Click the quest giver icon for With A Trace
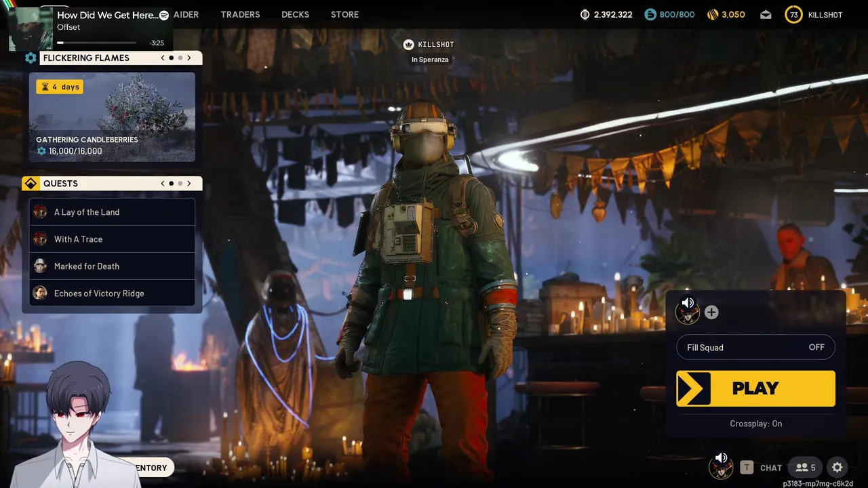The height and width of the screenshot is (488, 868). (x=40, y=239)
